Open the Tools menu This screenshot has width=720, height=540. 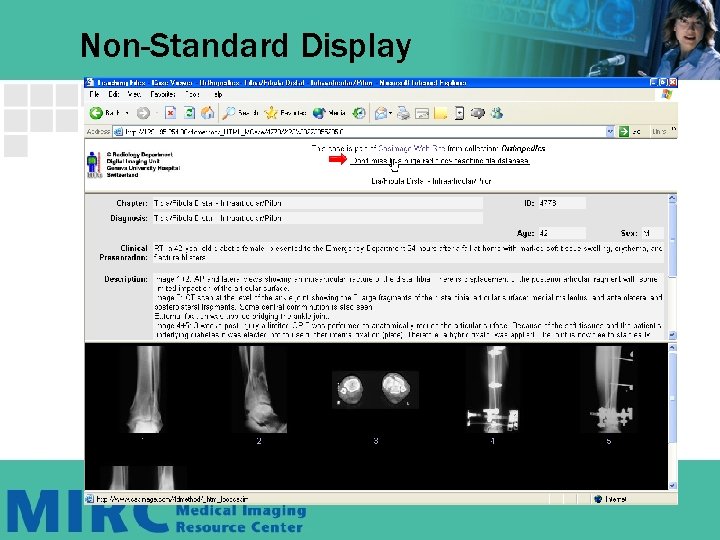point(192,94)
